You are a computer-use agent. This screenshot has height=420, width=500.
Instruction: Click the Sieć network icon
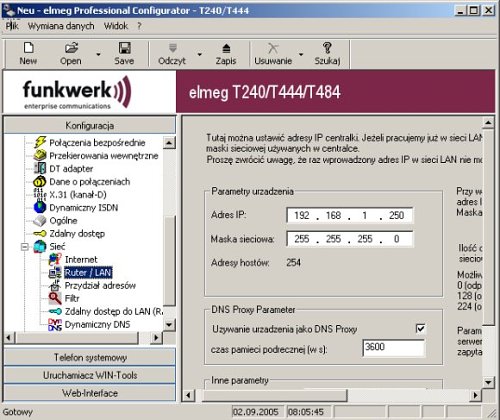pyautogui.click(x=40, y=246)
